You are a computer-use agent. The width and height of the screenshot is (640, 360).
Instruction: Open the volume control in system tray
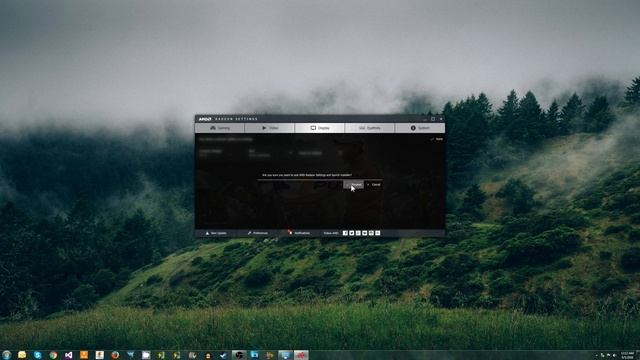coord(614,356)
